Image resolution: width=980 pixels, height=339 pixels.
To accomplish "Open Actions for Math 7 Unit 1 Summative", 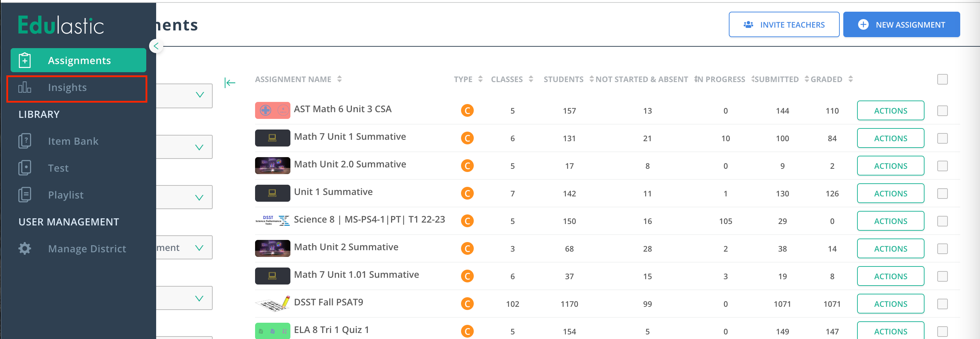I will click(x=890, y=138).
